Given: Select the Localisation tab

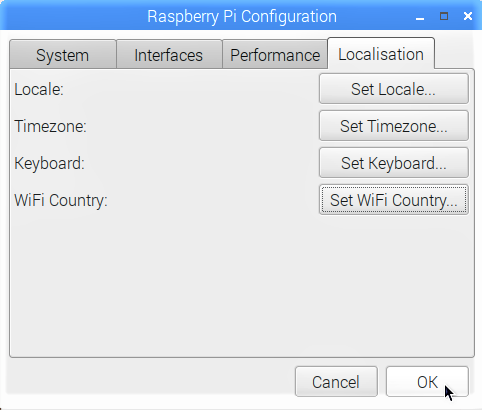Looking at the screenshot, I should click(x=381, y=54).
